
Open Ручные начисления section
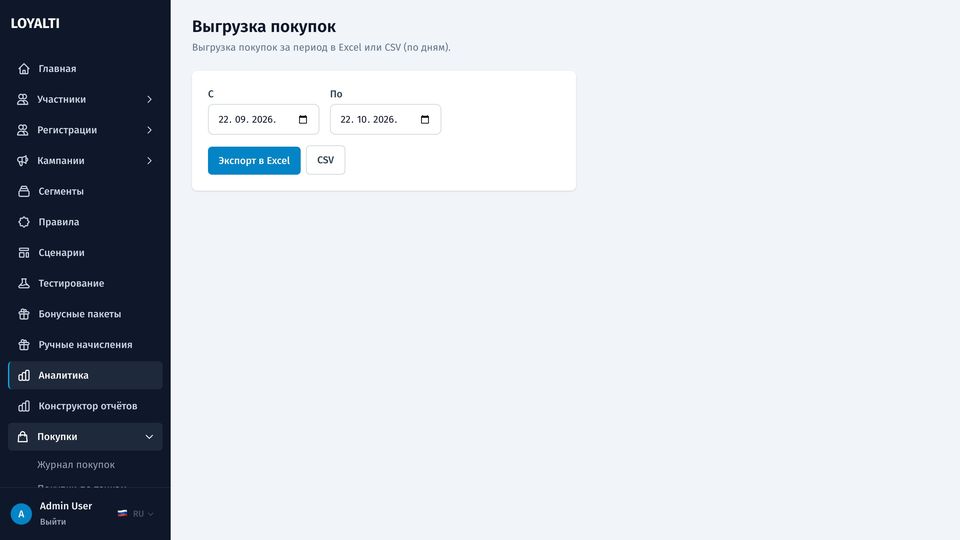pos(85,344)
